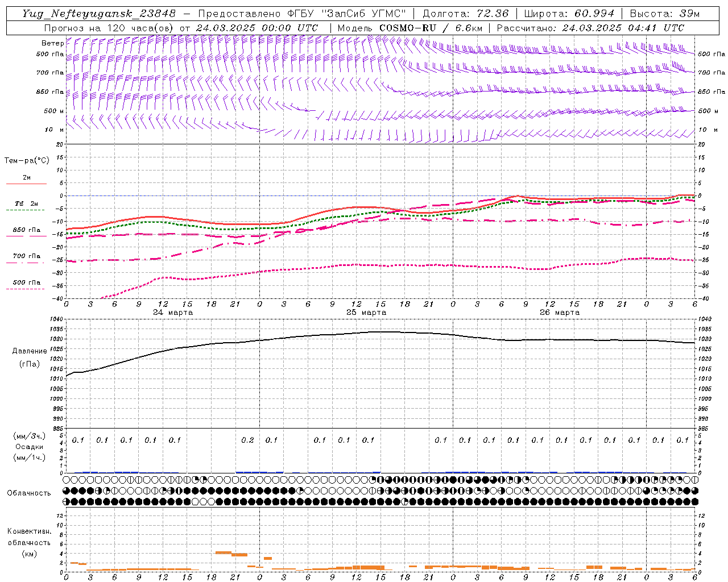Select the (мм/3ч.) precipitation unit label
This screenshot has width=728, height=582.
pos(30,436)
